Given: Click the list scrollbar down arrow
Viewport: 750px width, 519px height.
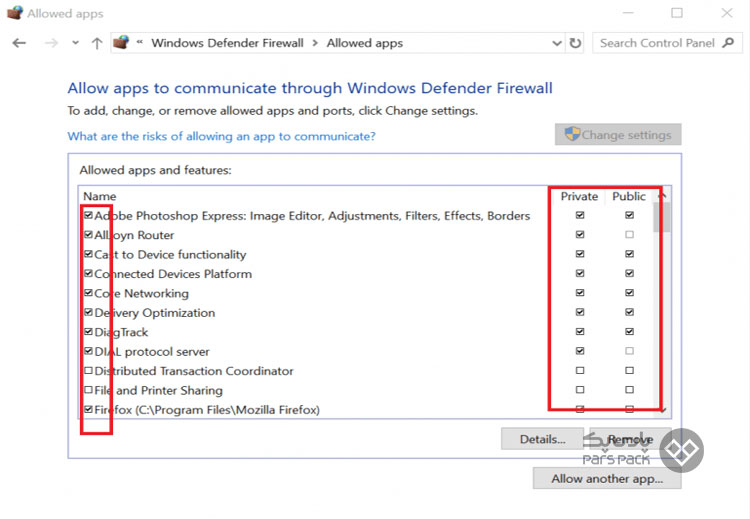Looking at the screenshot, I should coord(662,410).
